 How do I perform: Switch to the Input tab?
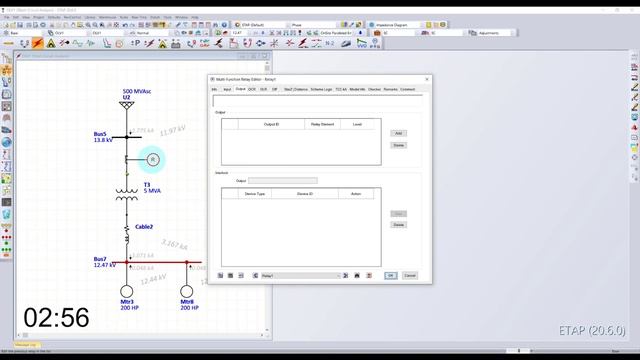point(227,89)
